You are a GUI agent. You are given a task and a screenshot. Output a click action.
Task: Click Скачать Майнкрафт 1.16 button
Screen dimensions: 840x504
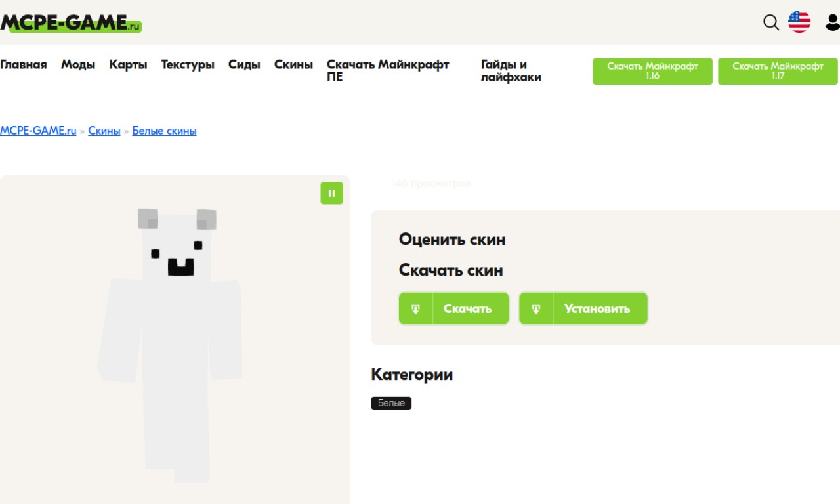[652, 71]
